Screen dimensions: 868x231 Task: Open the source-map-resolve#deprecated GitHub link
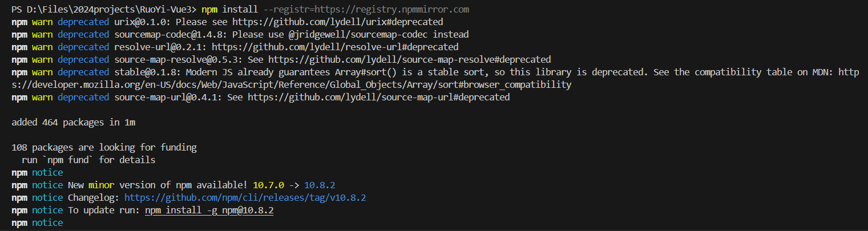[410, 60]
